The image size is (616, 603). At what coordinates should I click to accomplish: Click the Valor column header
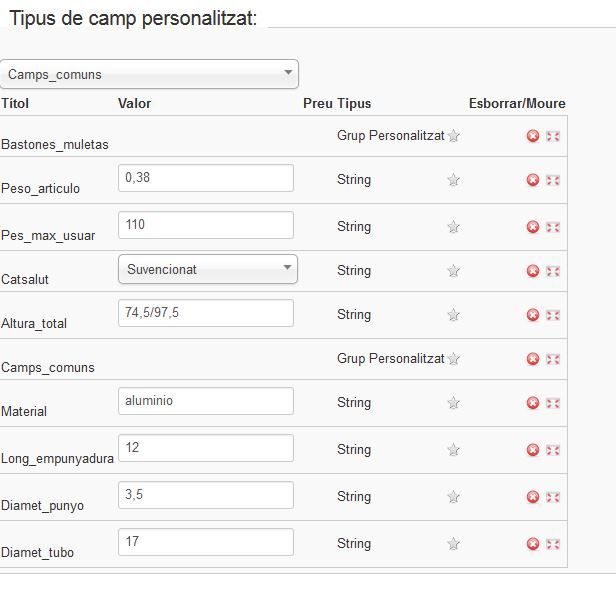[x=134, y=103]
